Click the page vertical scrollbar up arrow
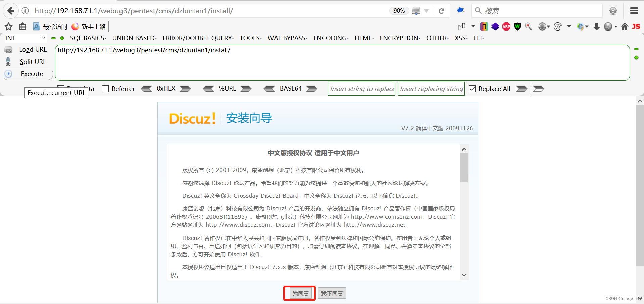Screen dimensions: 644x304 click(x=640, y=101)
